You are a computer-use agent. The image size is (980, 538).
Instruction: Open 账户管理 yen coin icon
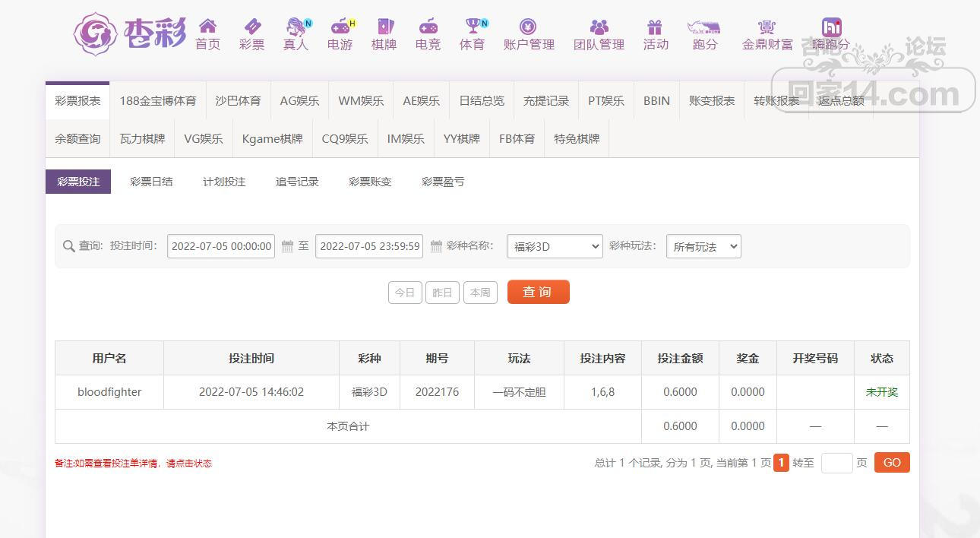pyautogui.click(x=528, y=27)
